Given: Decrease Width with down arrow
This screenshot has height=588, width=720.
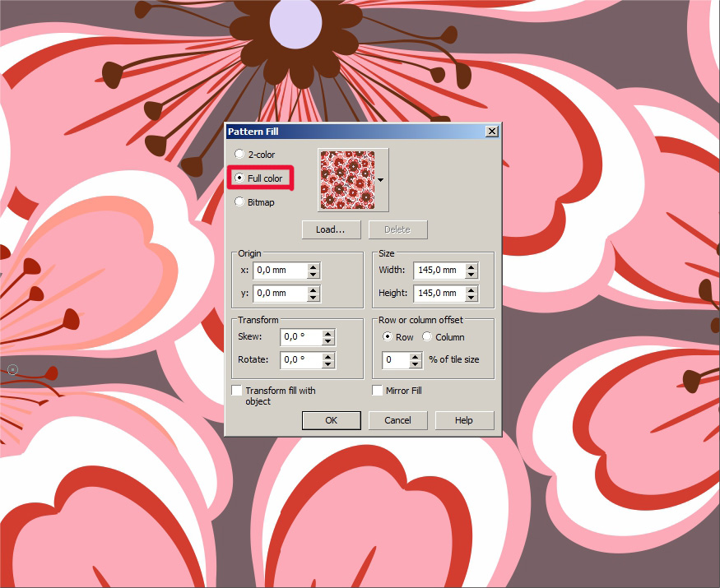Looking at the screenshot, I should (x=471, y=275).
